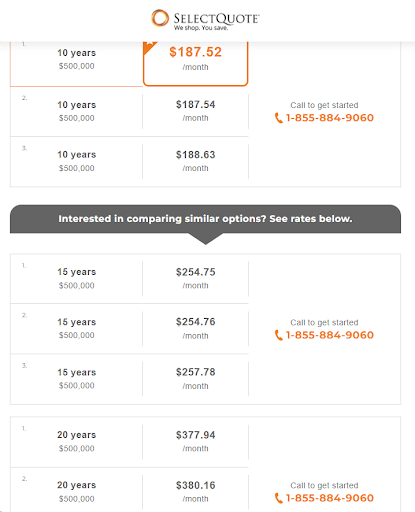Image resolution: width=415 pixels, height=512 pixels.
Task: Select the highlighted $187.52 per month quote
Action: click(196, 63)
